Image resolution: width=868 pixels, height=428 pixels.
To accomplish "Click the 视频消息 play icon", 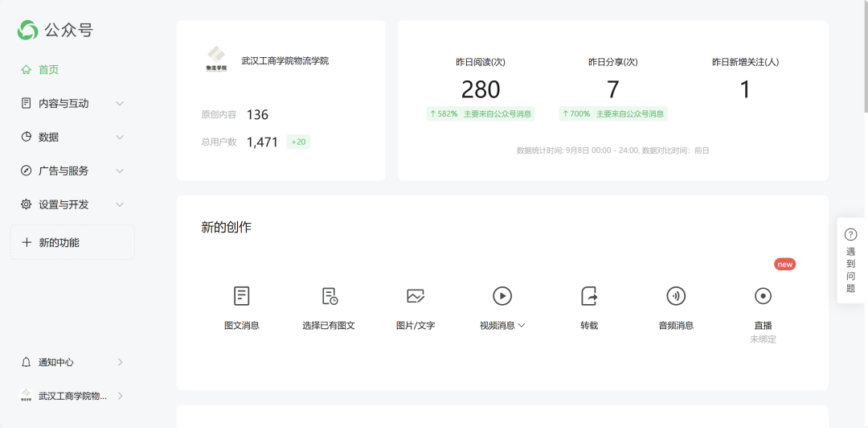I will 502,296.
